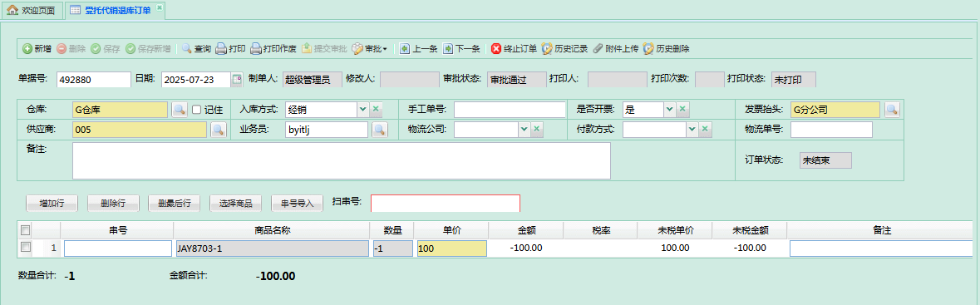Select the 受托代销退库订单 tab
The height and width of the screenshot is (305, 980).
[114, 10]
